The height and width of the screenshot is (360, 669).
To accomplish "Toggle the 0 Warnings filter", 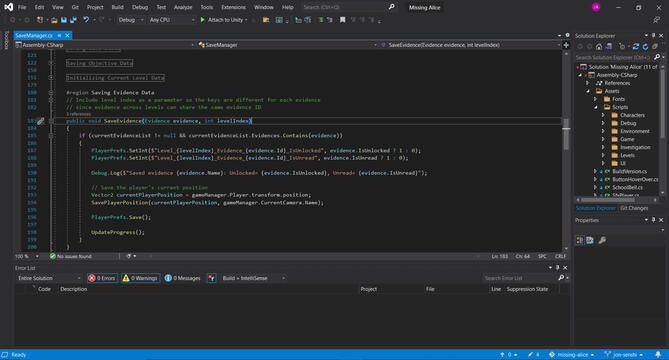I will [140, 278].
